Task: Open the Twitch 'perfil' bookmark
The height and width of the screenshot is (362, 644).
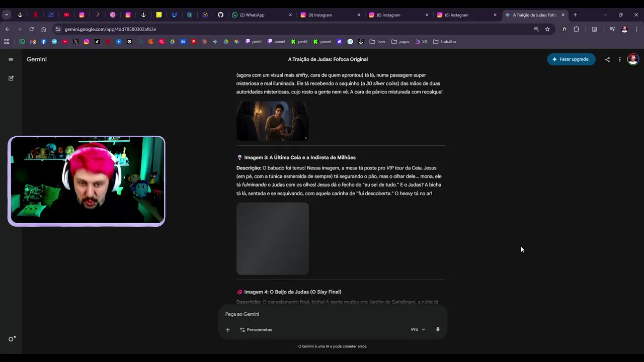Action: 254,42
